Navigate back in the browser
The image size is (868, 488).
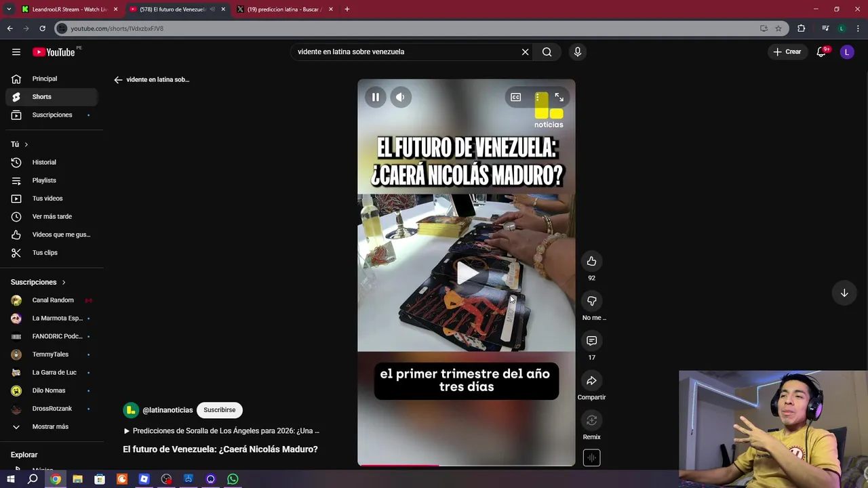9,28
